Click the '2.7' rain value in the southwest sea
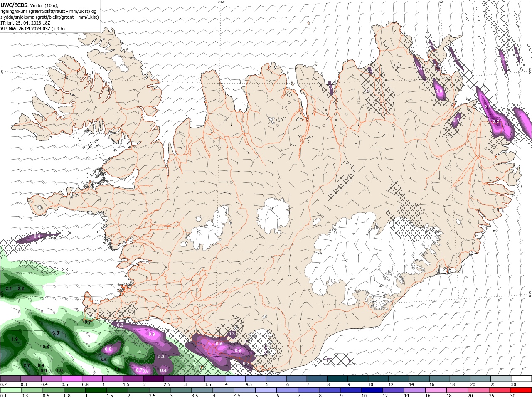This screenshot has height=399, width=532. coord(27,365)
